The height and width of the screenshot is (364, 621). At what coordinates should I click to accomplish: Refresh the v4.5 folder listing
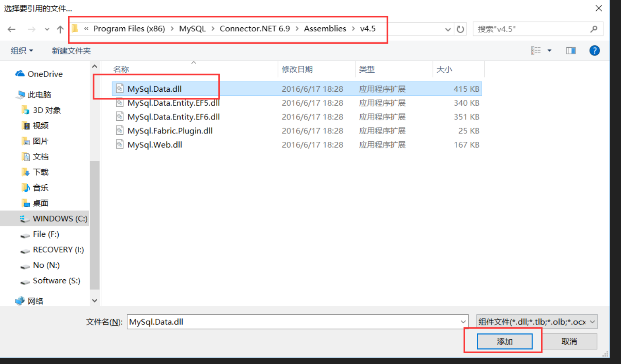[x=460, y=29]
